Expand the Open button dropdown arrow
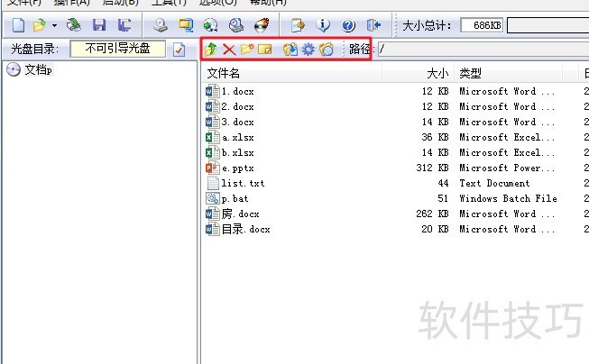The height and width of the screenshot is (364, 589). pos(54,25)
